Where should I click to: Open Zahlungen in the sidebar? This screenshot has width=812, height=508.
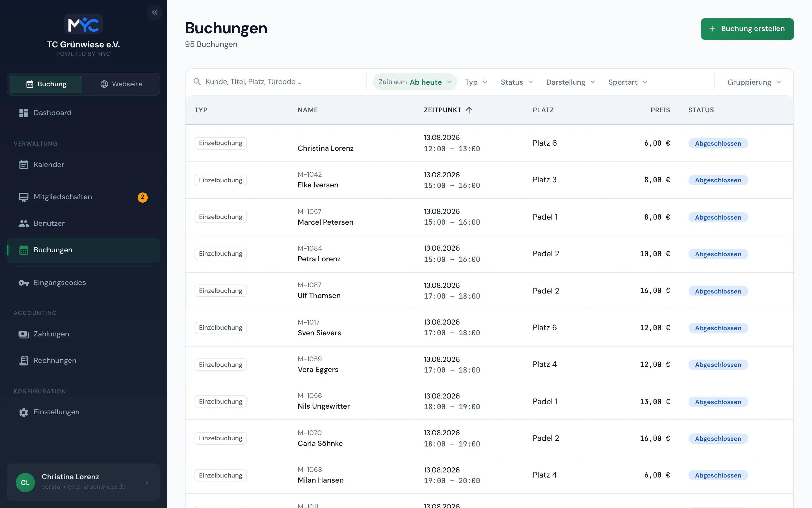(x=83, y=334)
